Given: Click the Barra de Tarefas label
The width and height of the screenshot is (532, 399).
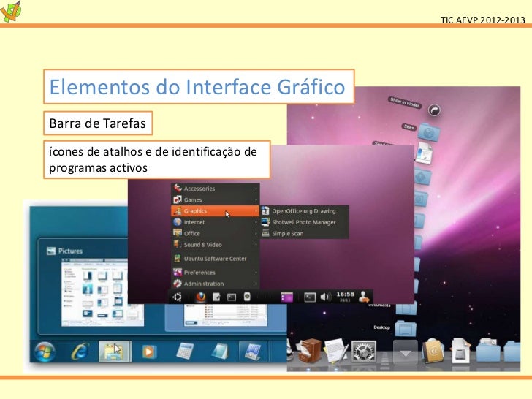Looking at the screenshot, I should [97, 123].
